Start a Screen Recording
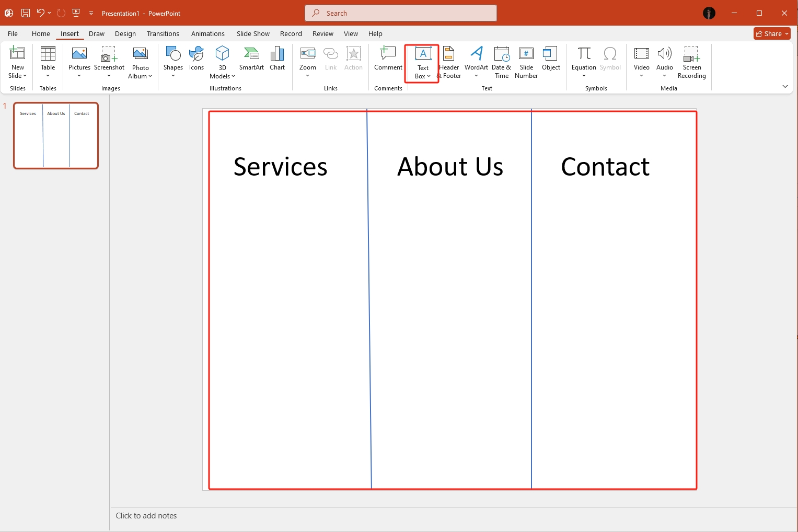The height and width of the screenshot is (532, 798). pos(692,62)
